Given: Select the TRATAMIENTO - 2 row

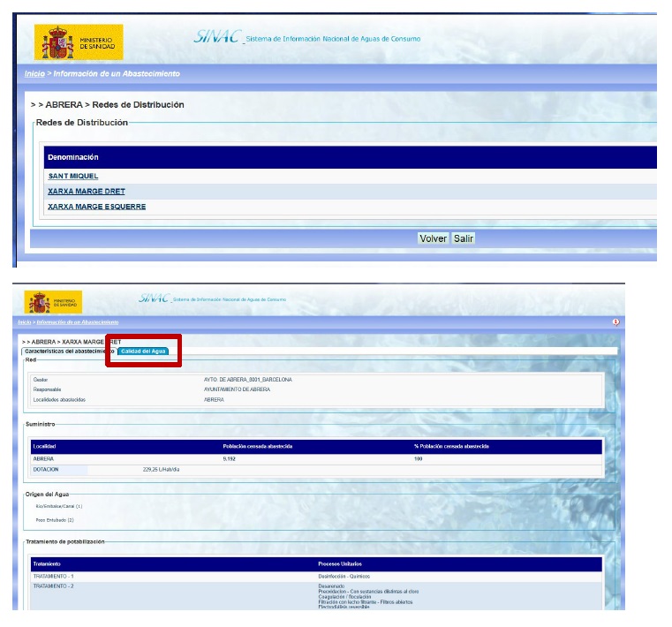Looking at the screenshot, I should tap(55, 585).
